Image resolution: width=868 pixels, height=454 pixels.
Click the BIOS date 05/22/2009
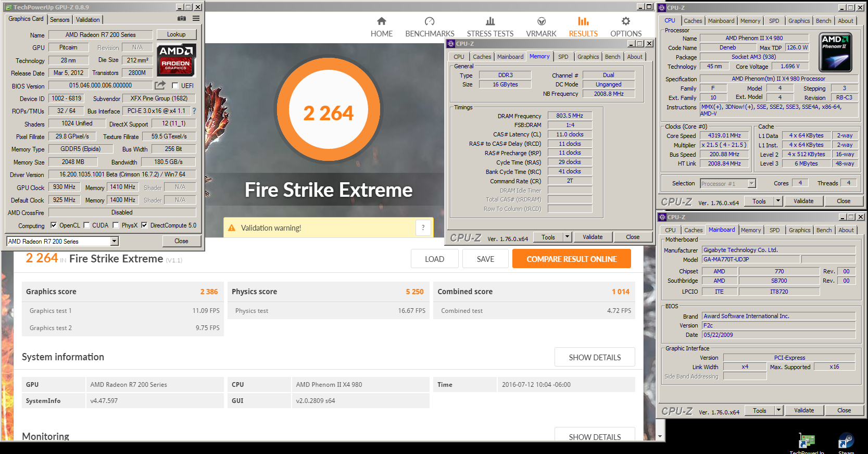tap(779, 335)
